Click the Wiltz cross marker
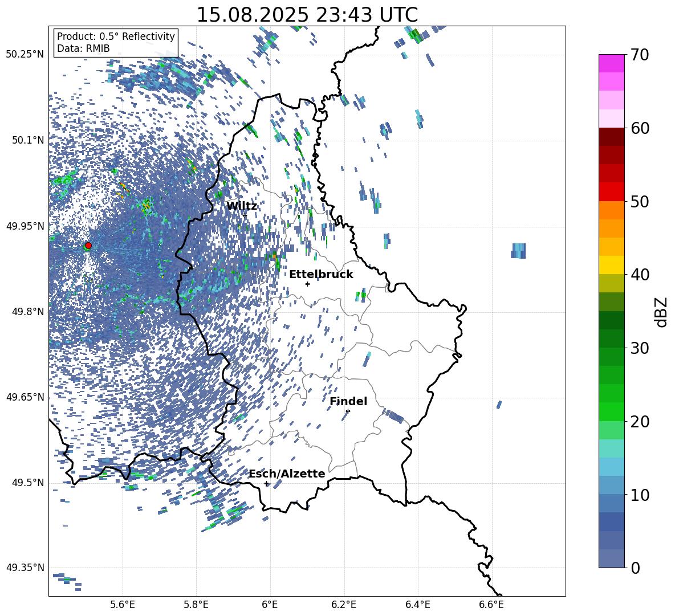This screenshot has width=675, height=616. point(245,215)
